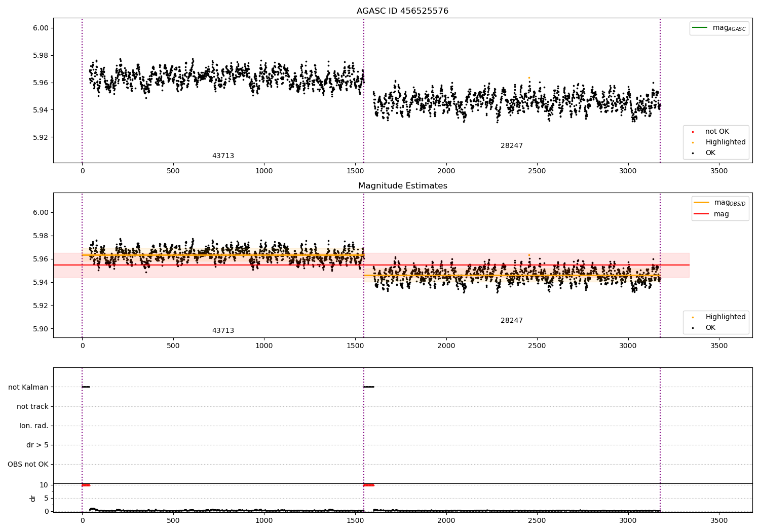The width and height of the screenshot is (760, 532).
Task: Click the 5.94 y-tick in Magnitude Estimates plot
Action: click(x=40, y=283)
